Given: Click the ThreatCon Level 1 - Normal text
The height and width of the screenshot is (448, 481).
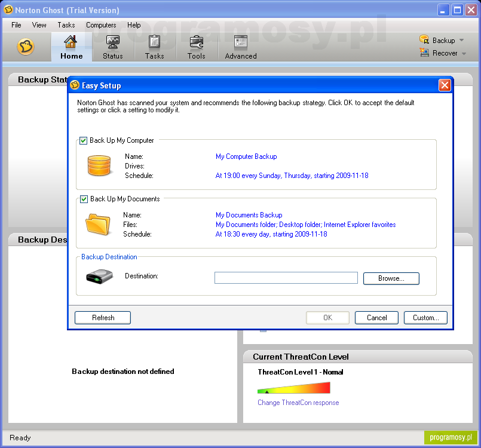Looking at the screenshot, I should coord(301,372).
